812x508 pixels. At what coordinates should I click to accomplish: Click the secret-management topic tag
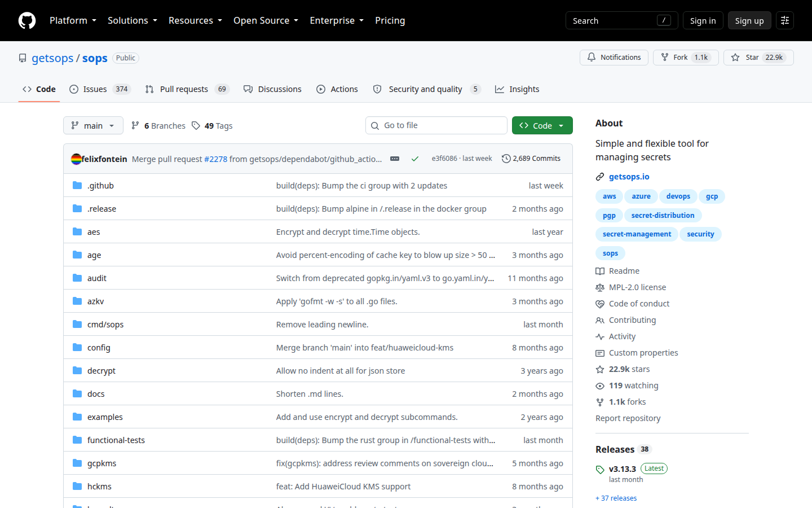click(x=637, y=234)
